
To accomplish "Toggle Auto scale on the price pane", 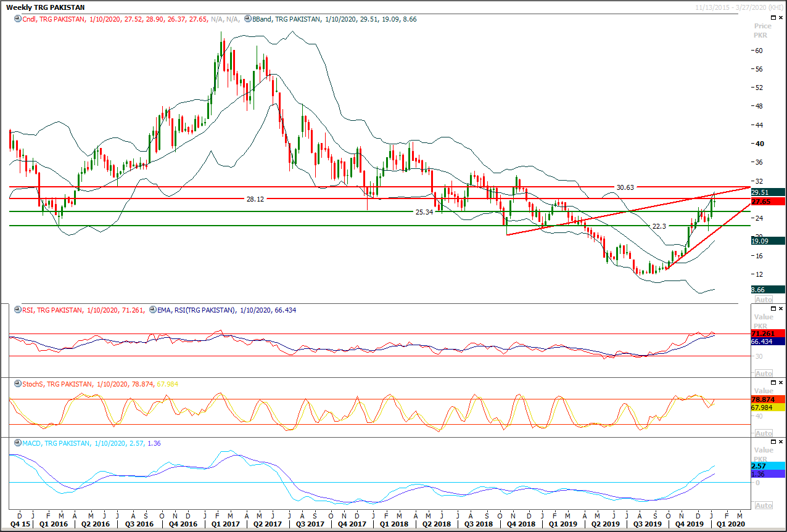I will coord(764,300).
